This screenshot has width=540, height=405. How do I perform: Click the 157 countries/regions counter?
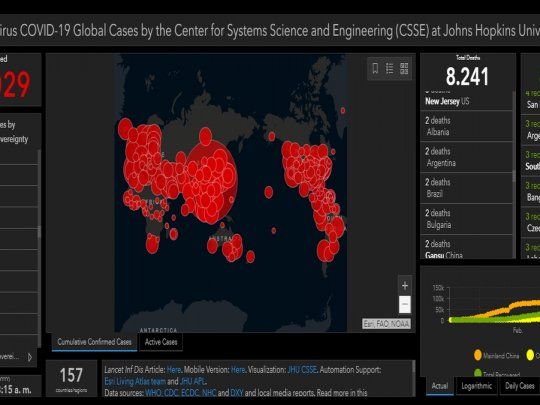71,379
